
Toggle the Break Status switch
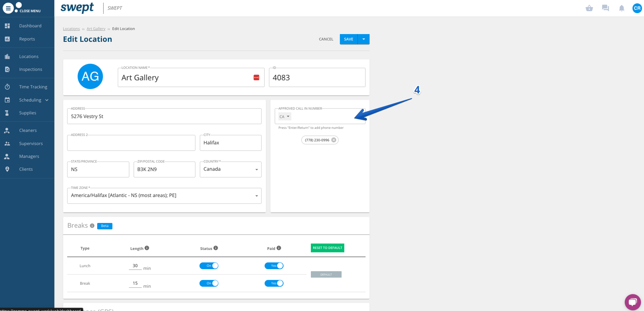[209, 283]
